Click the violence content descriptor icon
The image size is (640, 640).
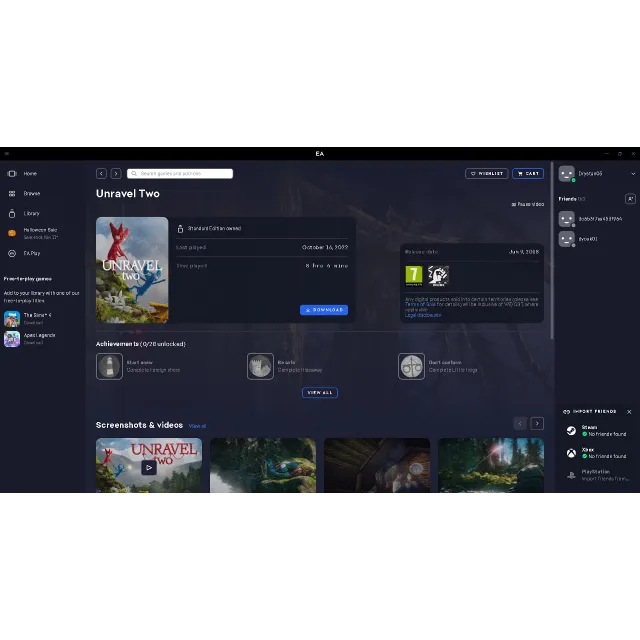pos(438,276)
